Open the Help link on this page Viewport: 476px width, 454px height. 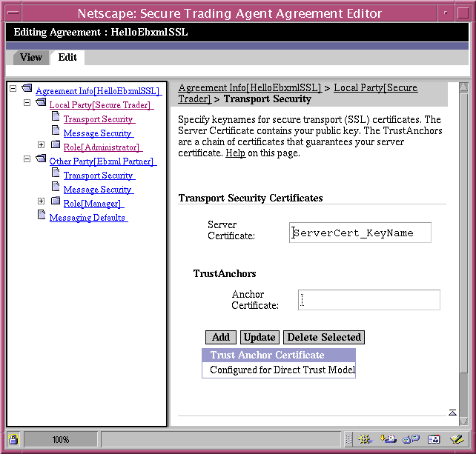tap(235, 153)
